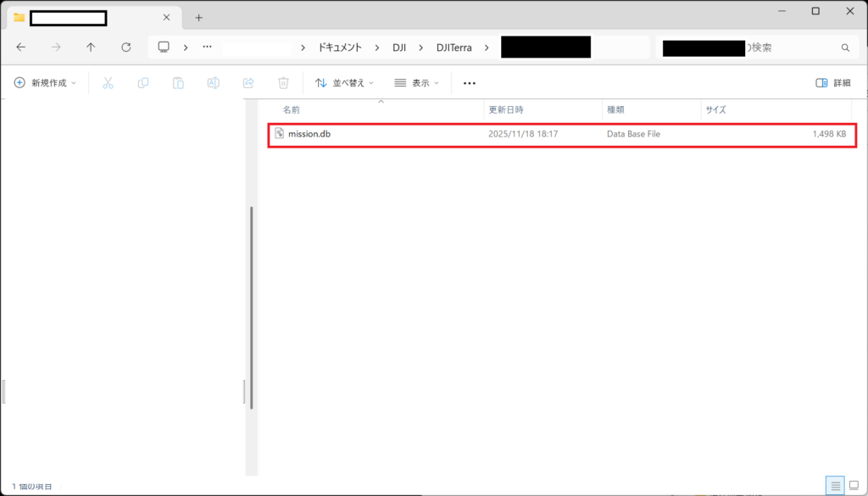
Task: Navigate back to previous folder
Action: coord(21,47)
